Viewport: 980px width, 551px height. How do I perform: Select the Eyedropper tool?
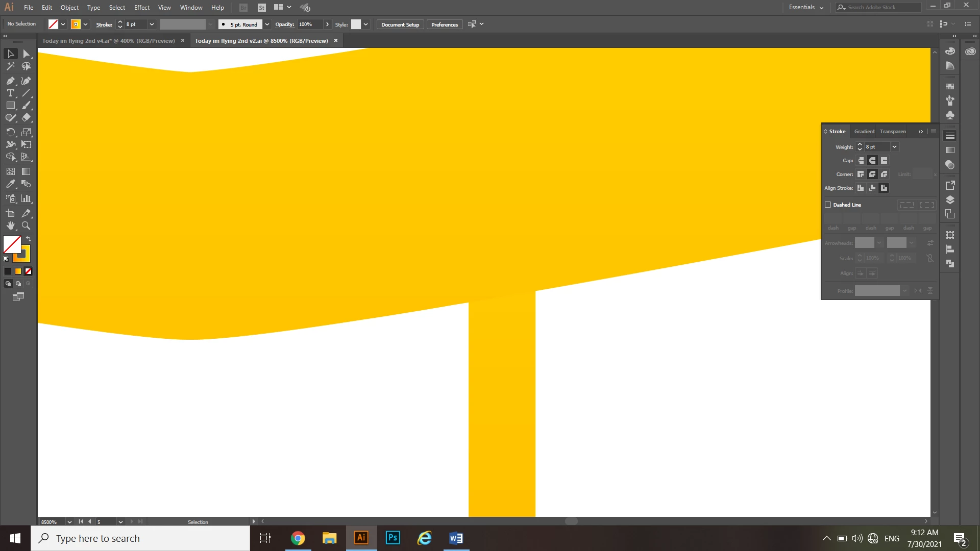(x=10, y=184)
